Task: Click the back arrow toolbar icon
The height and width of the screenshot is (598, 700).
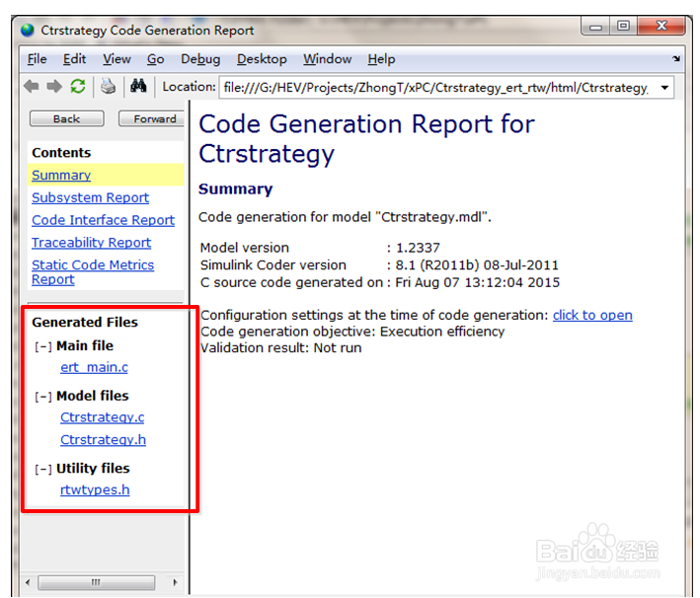Action: point(32,86)
